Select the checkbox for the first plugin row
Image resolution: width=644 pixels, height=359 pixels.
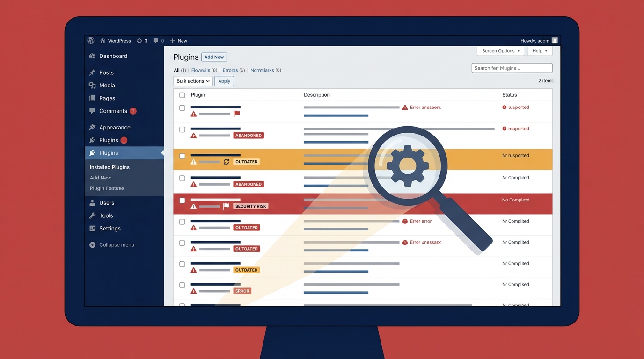pyautogui.click(x=182, y=108)
